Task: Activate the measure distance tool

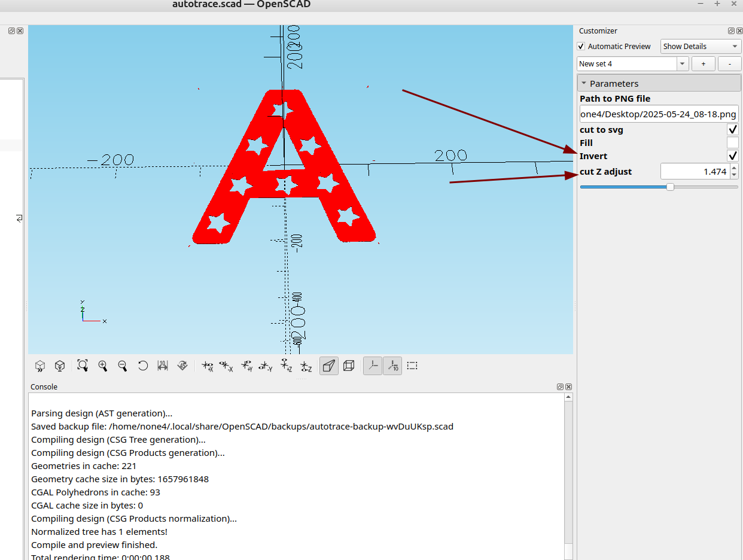Action: pos(162,366)
